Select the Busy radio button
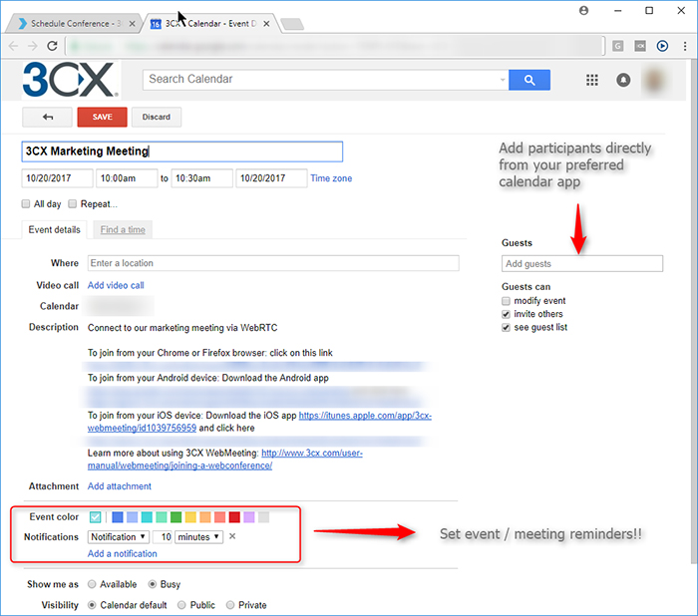This screenshot has height=616, width=698. (x=153, y=584)
